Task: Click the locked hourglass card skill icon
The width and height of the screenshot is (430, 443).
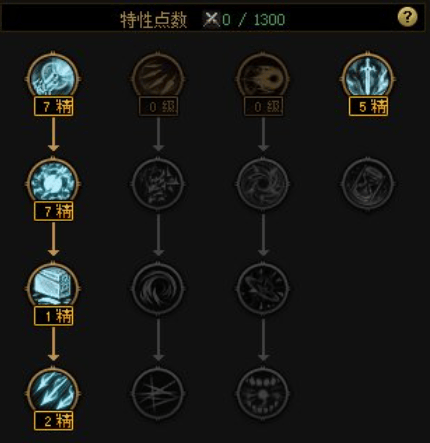Action: [368, 184]
